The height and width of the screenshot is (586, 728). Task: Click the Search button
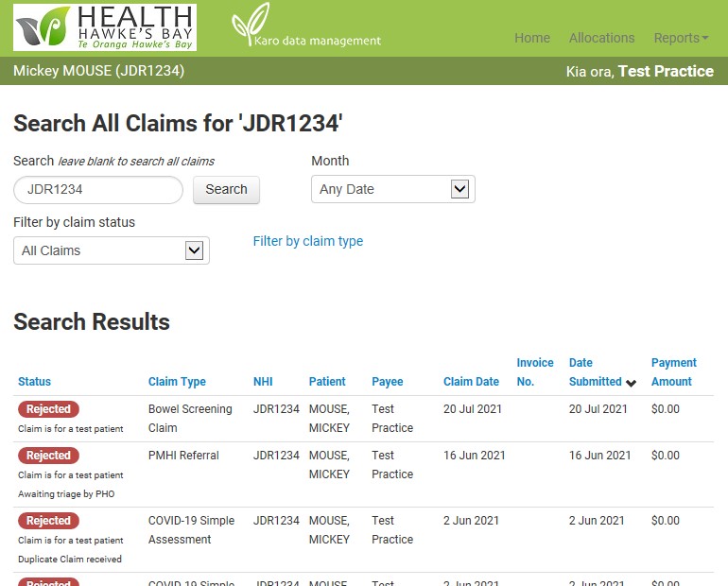tap(226, 189)
